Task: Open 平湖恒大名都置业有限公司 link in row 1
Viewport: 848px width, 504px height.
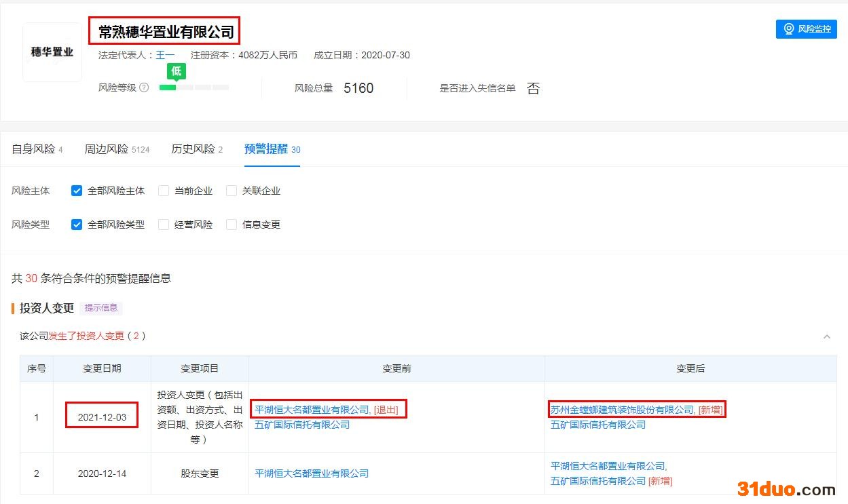Action: [x=312, y=410]
